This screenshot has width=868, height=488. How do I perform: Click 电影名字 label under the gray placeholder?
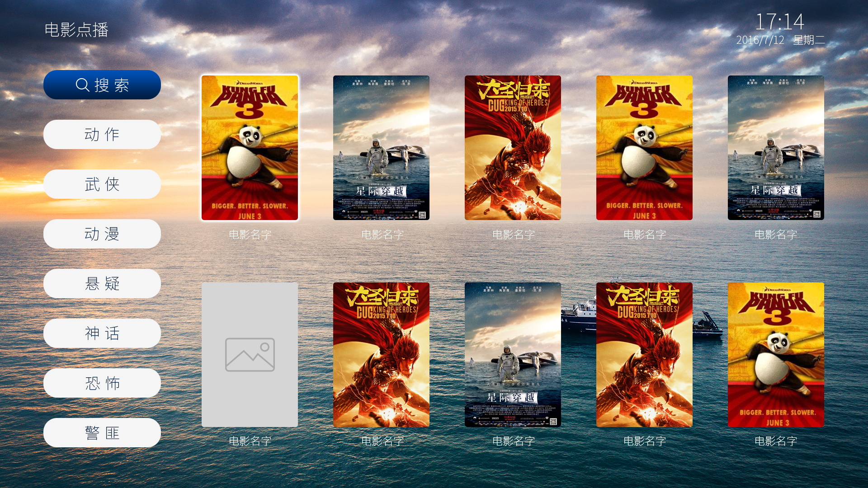[x=250, y=441]
